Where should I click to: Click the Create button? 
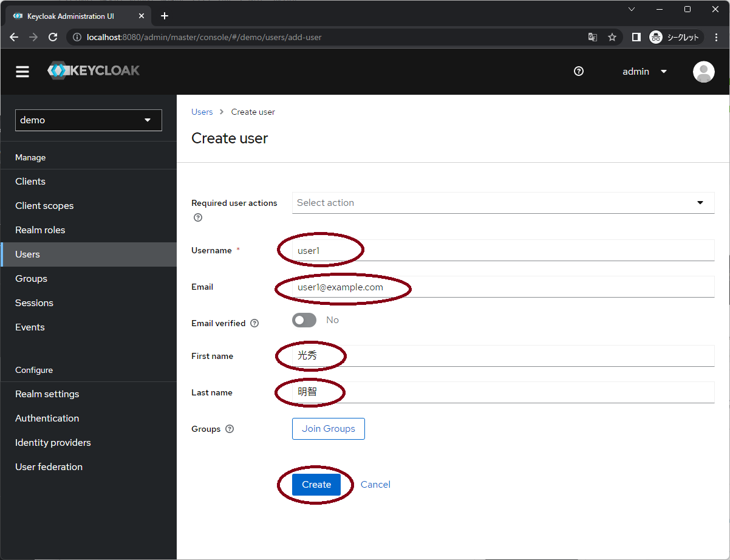[316, 484]
